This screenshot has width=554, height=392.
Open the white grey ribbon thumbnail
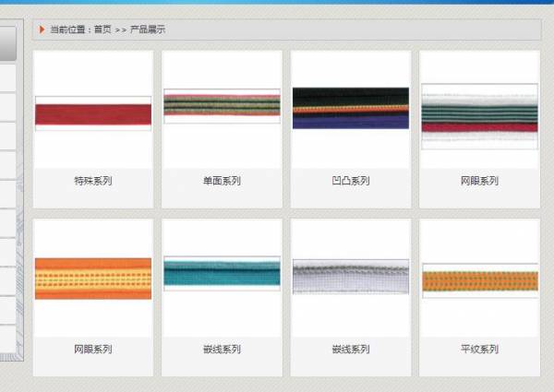pos(350,276)
